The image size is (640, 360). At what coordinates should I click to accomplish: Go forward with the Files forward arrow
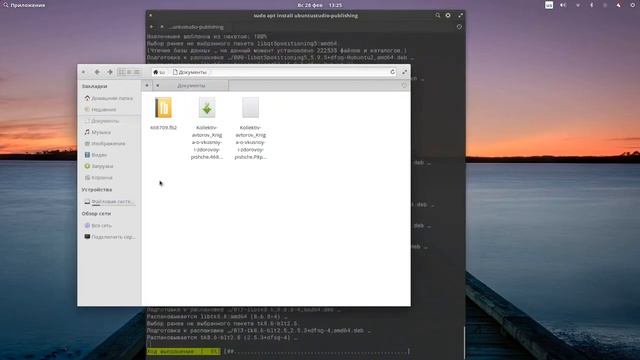click(x=110, y=72)
